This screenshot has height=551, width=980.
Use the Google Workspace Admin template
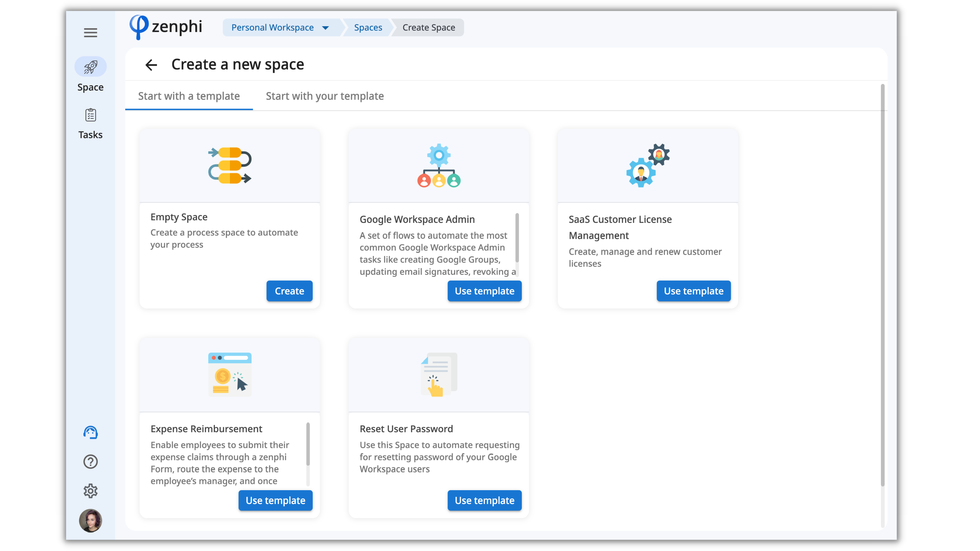click(x=484, y=291)
